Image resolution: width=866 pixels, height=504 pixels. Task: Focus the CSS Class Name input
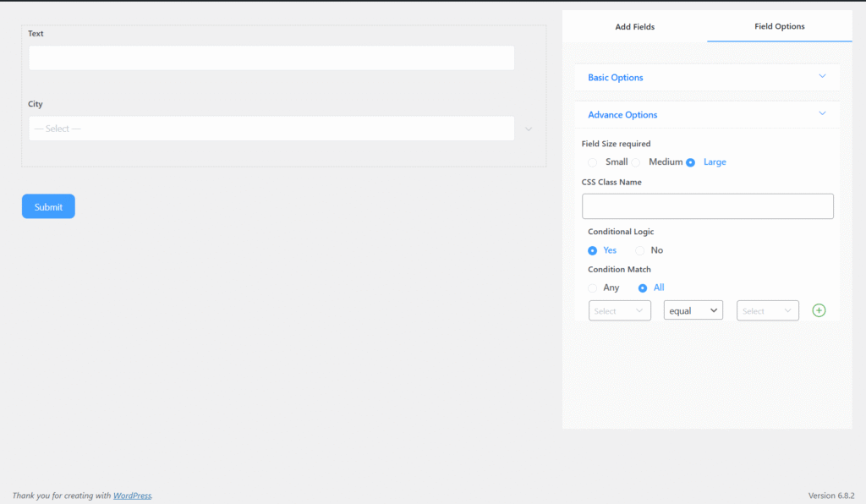coord(707,206)
